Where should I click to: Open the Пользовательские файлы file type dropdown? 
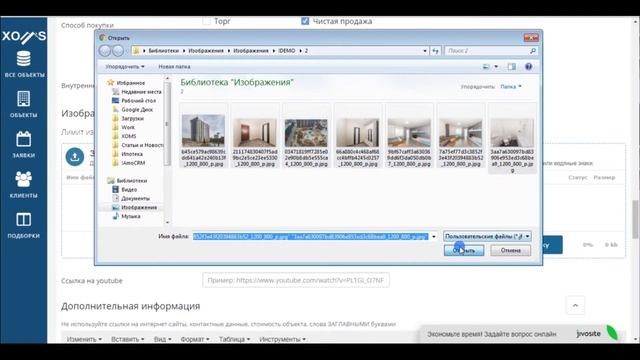[487, 236]
